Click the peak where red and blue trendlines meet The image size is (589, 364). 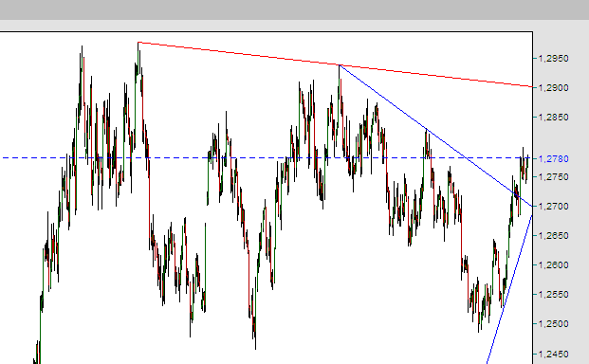click(x=340, y=65)
